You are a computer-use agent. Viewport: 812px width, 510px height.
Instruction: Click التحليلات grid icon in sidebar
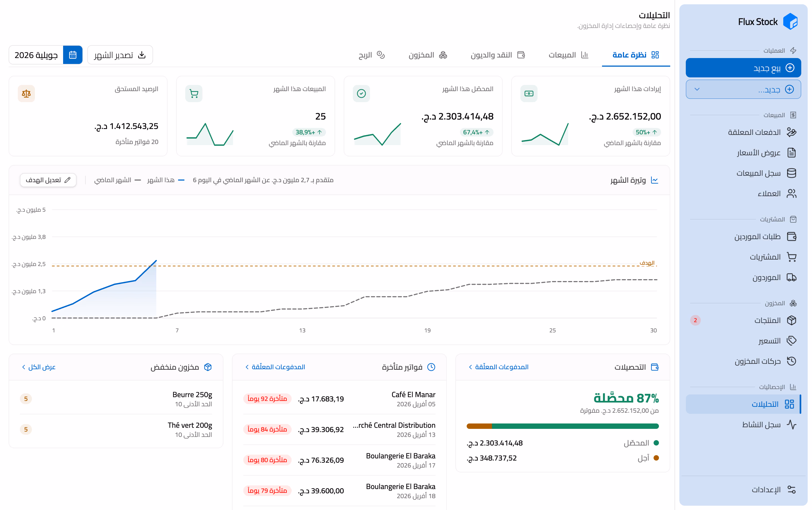pos(789,404)
